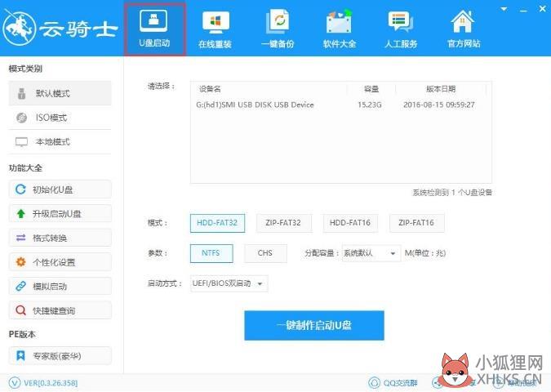Expand the 分配容量 系统默认 dropdown

tap(371, 253)
